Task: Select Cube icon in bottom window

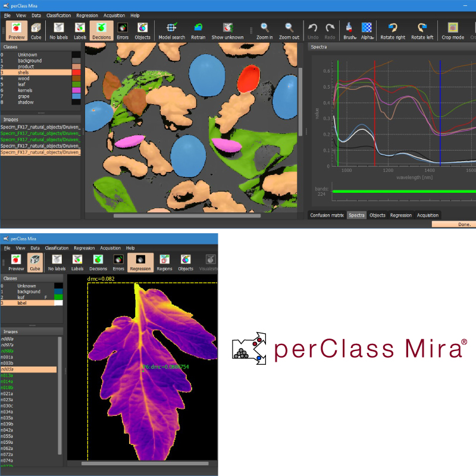Action: [x=35, y=262]
